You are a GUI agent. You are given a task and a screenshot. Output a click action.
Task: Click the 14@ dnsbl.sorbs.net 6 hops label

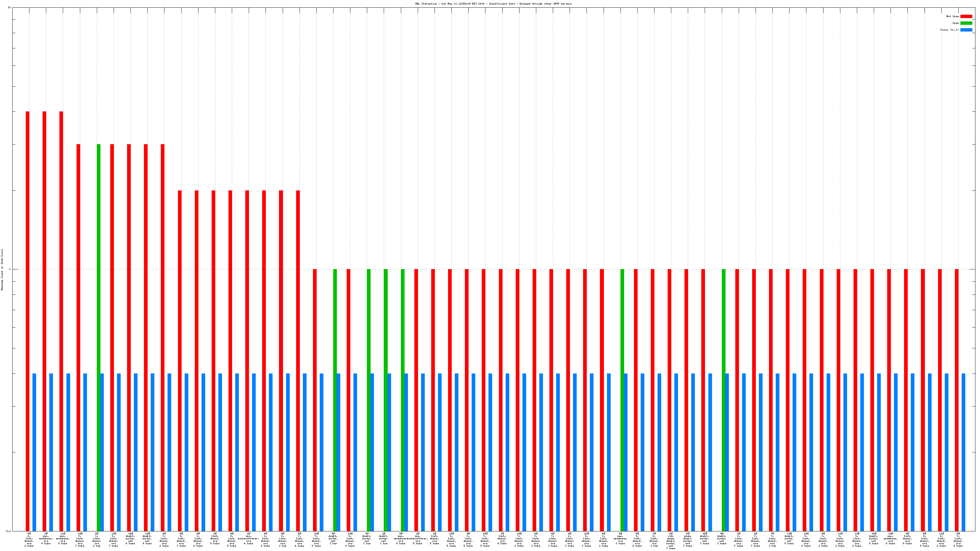pyautogui.click(x=130, y=538)
